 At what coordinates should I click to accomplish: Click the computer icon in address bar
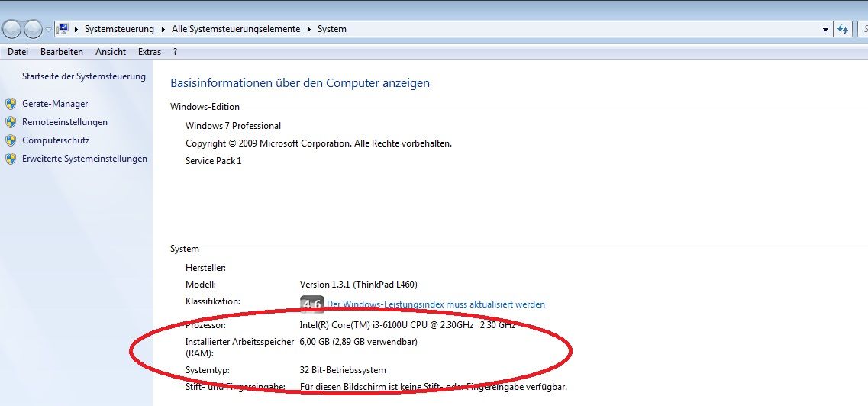point(63,29)
